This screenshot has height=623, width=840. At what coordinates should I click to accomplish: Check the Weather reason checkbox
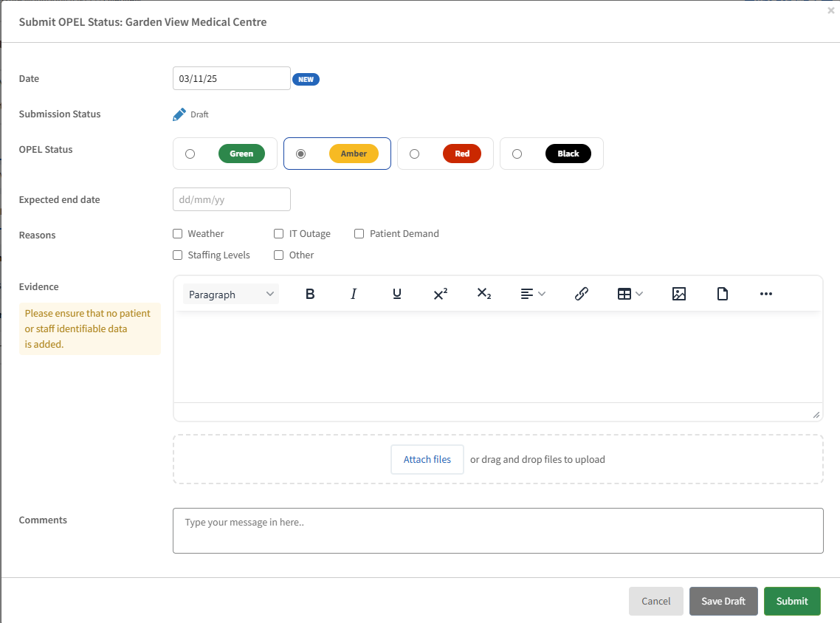point(177,233)
